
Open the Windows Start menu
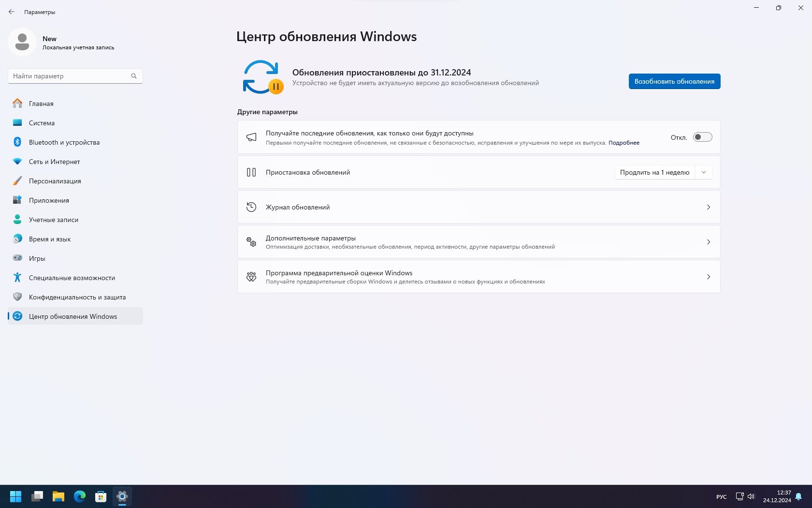pyautogui.click(x=16, y=496)
